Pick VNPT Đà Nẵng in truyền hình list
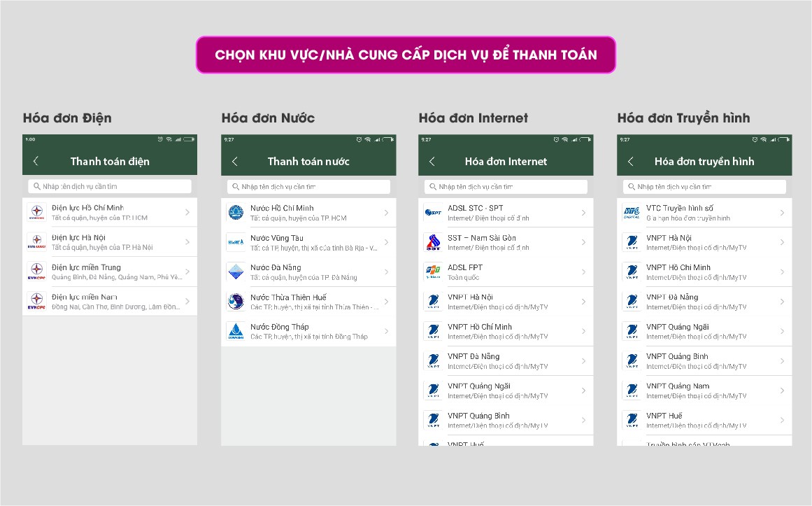The image size is (812, 506). [704, 301]
